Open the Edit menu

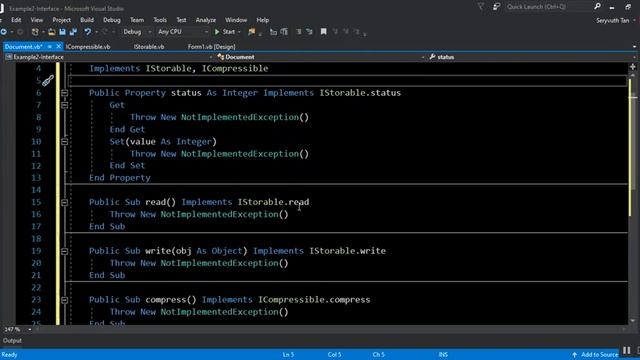[16, 20]
